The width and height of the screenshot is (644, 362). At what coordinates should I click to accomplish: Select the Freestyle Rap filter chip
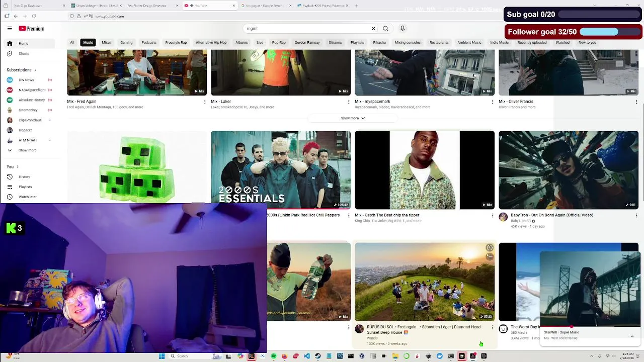pyautogui.click(x=176, y=42)
